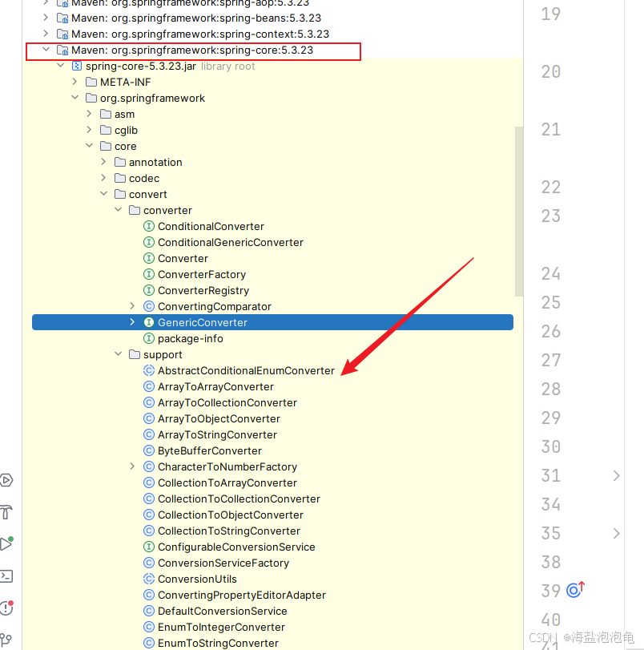Click the interface icon beside GenericConverter

147,322
